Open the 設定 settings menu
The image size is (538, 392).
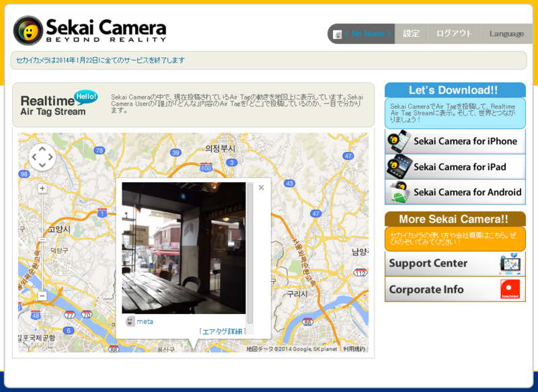click(x=411, y=34)
